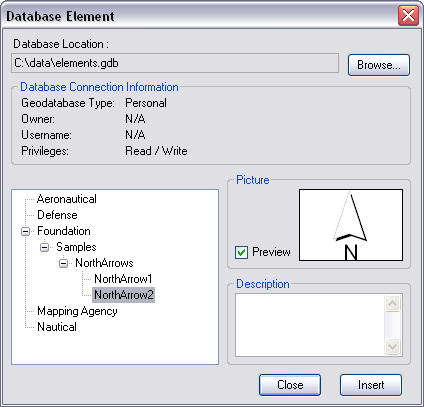Click the Description scrollbar up arrow
Image resolution: width=424 pixels, height=407 pixels.
(x=392, y=303)
